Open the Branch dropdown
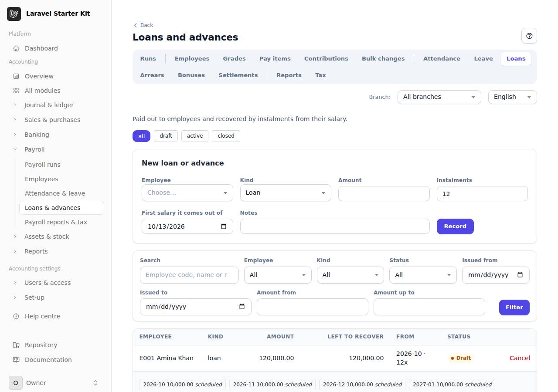Screen dimensions: 558x392 [x=439, y=97]
